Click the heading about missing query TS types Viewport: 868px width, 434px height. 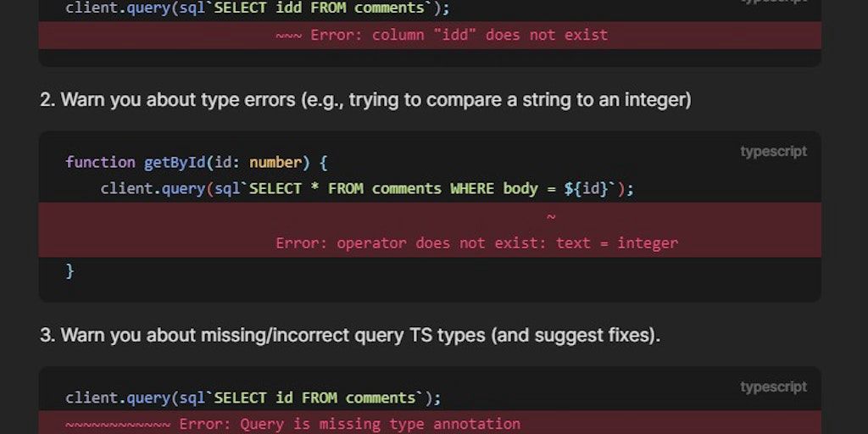click(x=350, y=336)
